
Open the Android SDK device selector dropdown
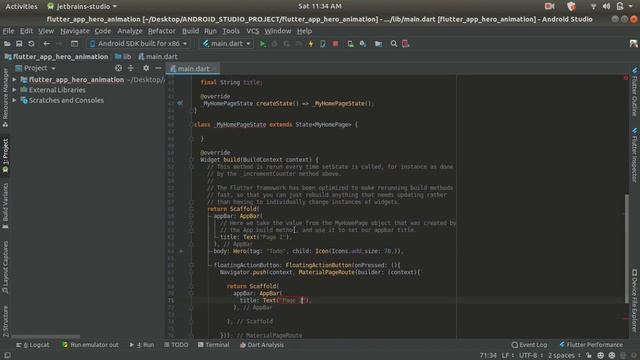point(138,44)
